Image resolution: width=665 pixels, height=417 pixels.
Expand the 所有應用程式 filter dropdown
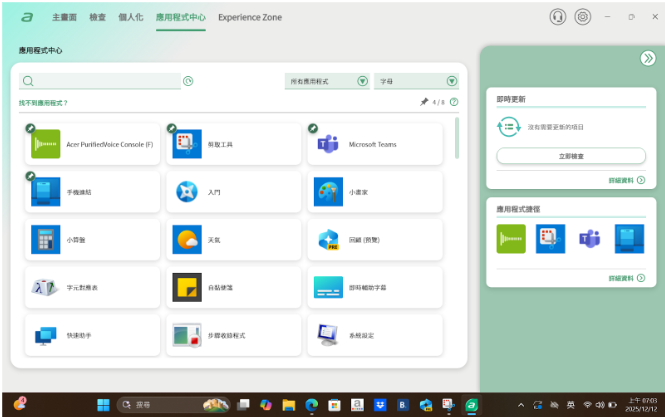coord(327,81)
